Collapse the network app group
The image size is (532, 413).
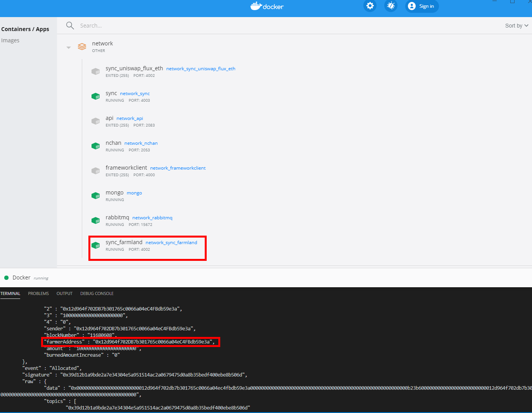click(69, 47)
